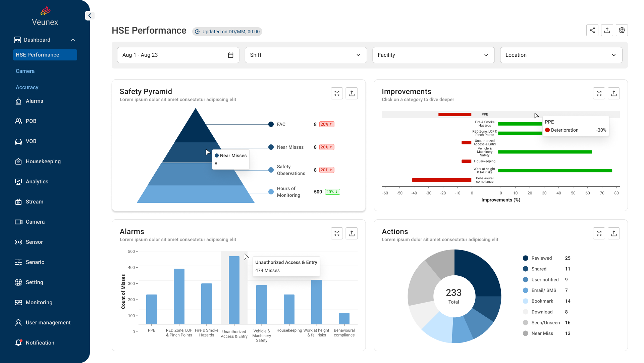Export the Improvements card

click(614, 93)
